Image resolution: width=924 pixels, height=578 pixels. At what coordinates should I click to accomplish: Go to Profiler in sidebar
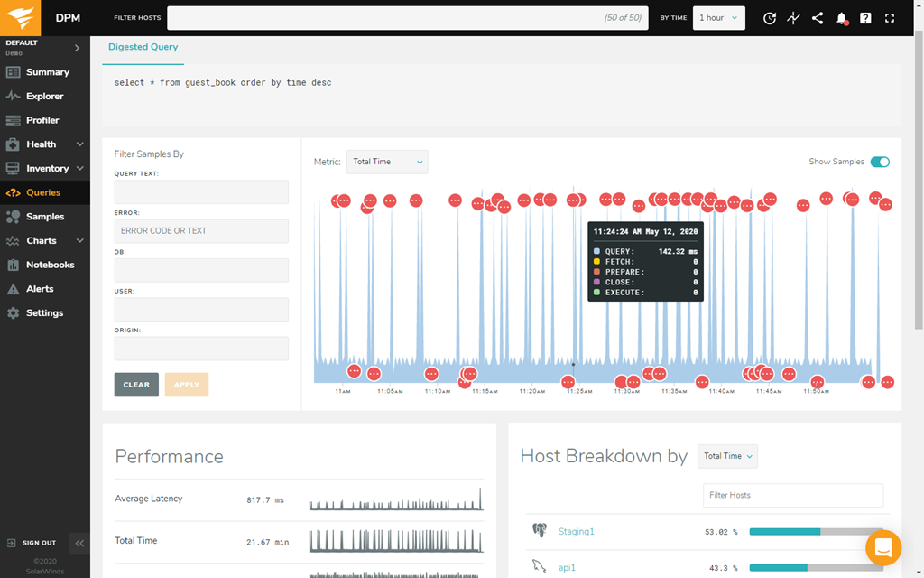(x=42, y=120)
